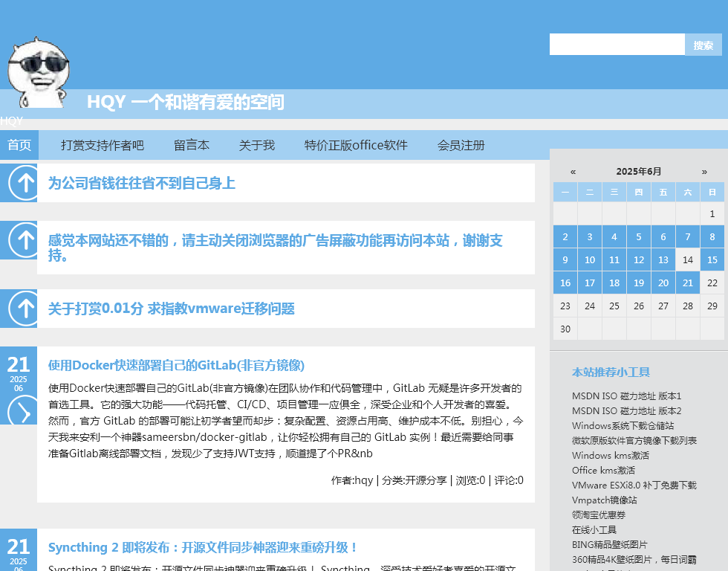Screen dimensions: 728x571
Task: Open the 会员注册 navigation item
Action: [461, 145]
